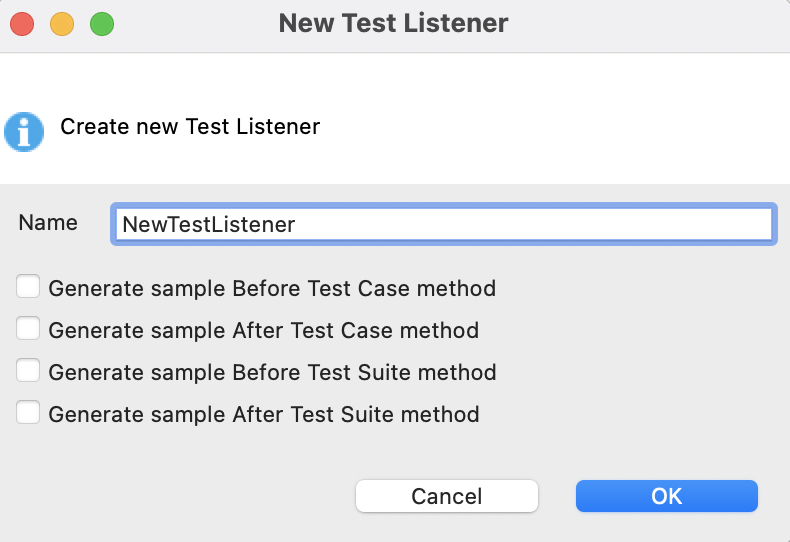Click the 'Name' field label
This screenshot has width=790, height=542.
48,223
